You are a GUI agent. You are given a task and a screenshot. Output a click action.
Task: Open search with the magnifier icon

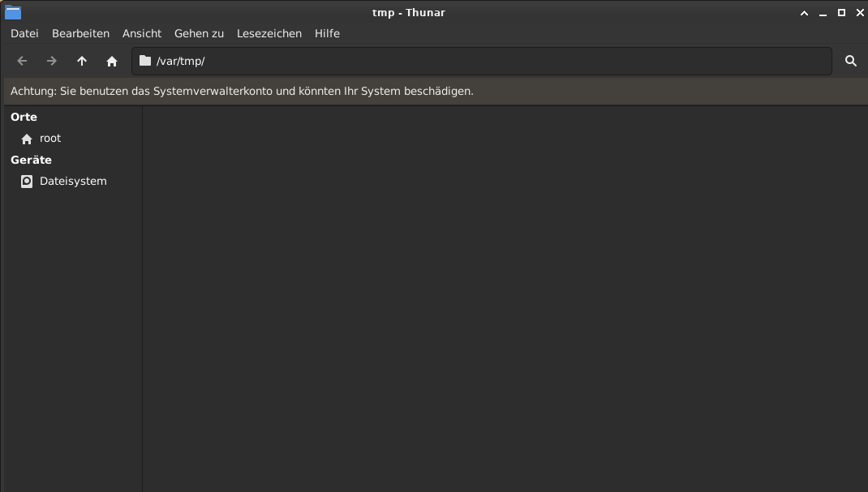click(x=850, y=61)
